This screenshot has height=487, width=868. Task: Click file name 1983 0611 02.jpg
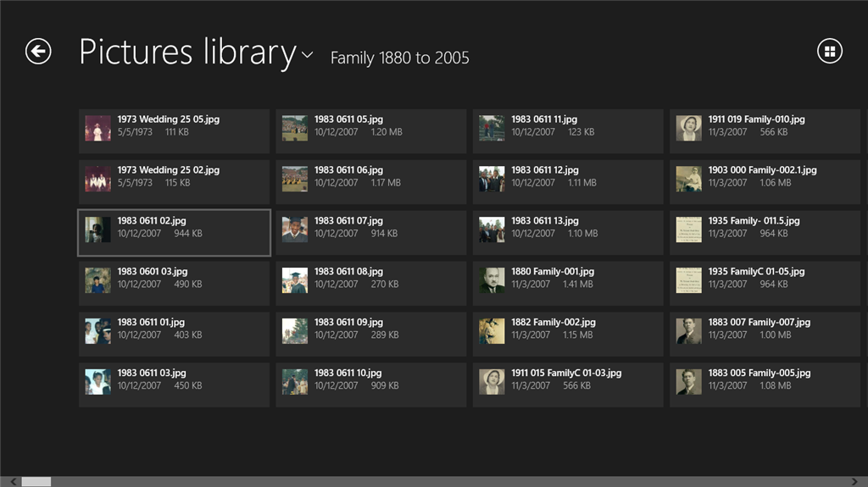[x=152, y=221]
